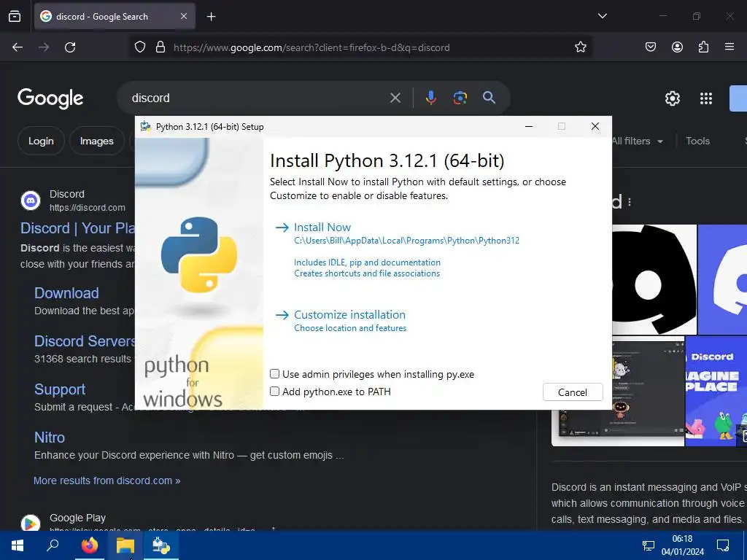Open a new Firefox tab
747x560 pixels.
[211, 17]
